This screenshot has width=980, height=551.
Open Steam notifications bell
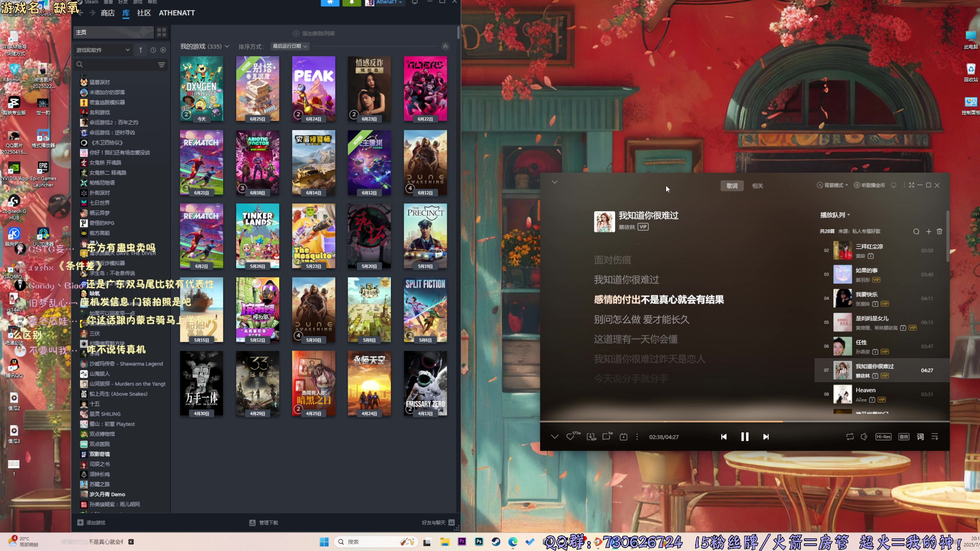352,2
